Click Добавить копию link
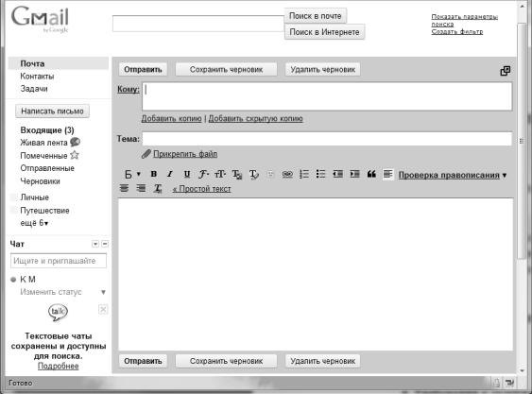Viewport: 532px width, 394px height. 171,118
